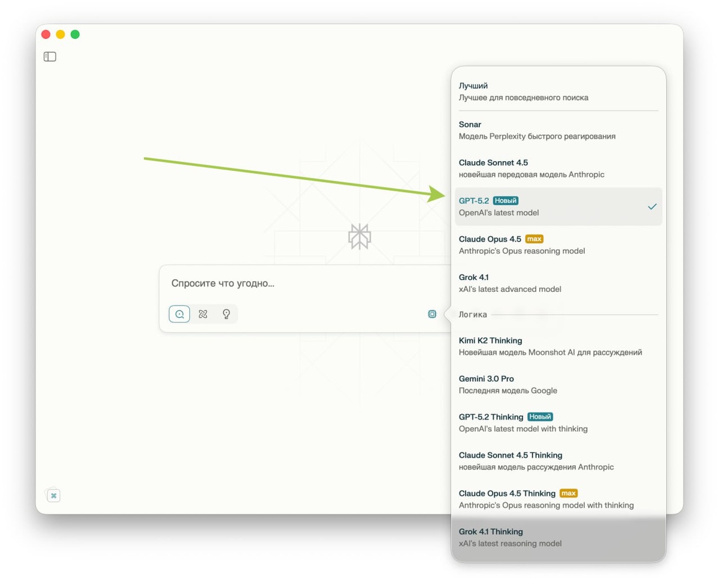Screen dimensions: 719x588
Task: Choose Gemini 3.0 Pro model
Action: [558, 384]
